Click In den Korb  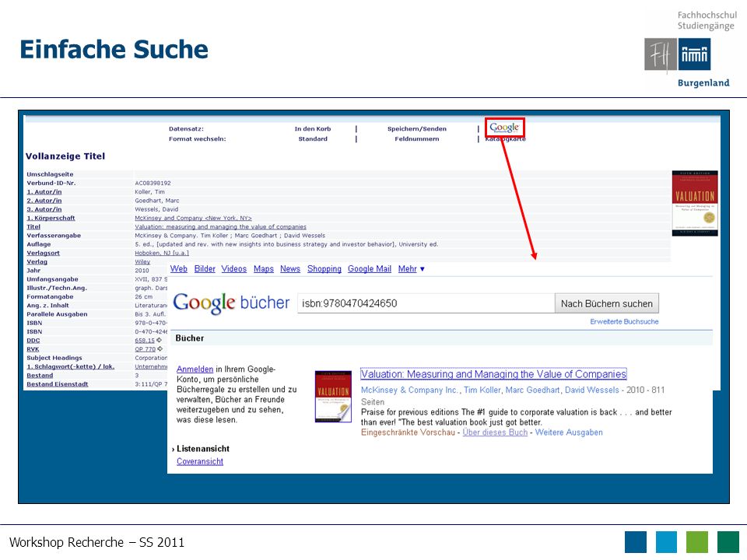coord(313,129)
